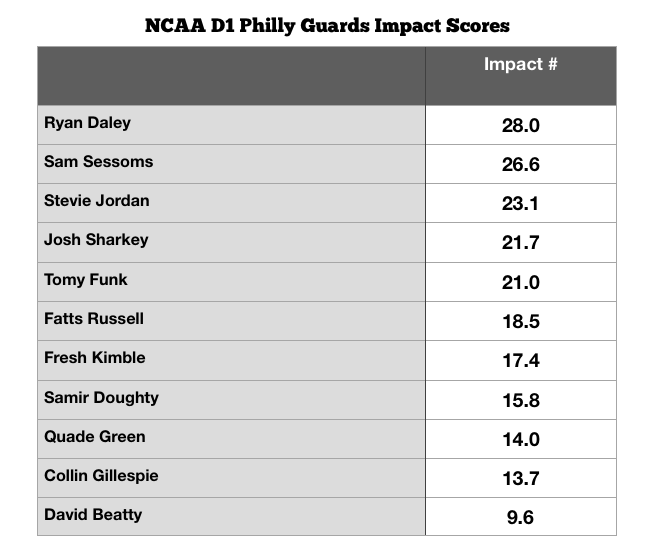The height and width of the screenshot is (556, 658).
Task: Click the Tomy Funk name cell
Action: point(86,280)
